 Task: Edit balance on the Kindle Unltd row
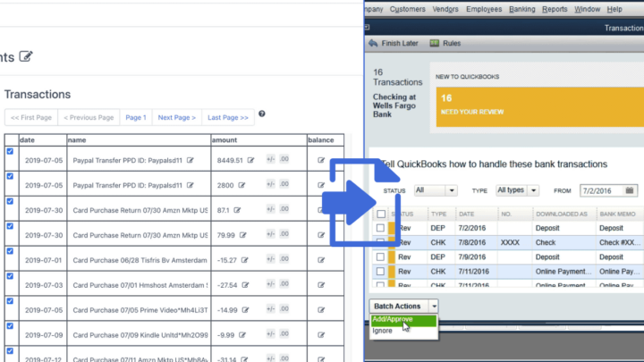321,335
